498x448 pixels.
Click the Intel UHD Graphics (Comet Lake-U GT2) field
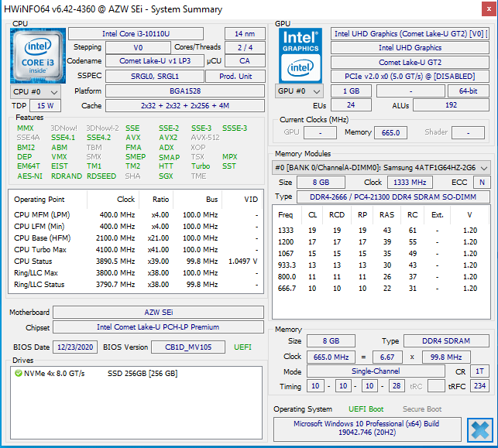(410, 33)
